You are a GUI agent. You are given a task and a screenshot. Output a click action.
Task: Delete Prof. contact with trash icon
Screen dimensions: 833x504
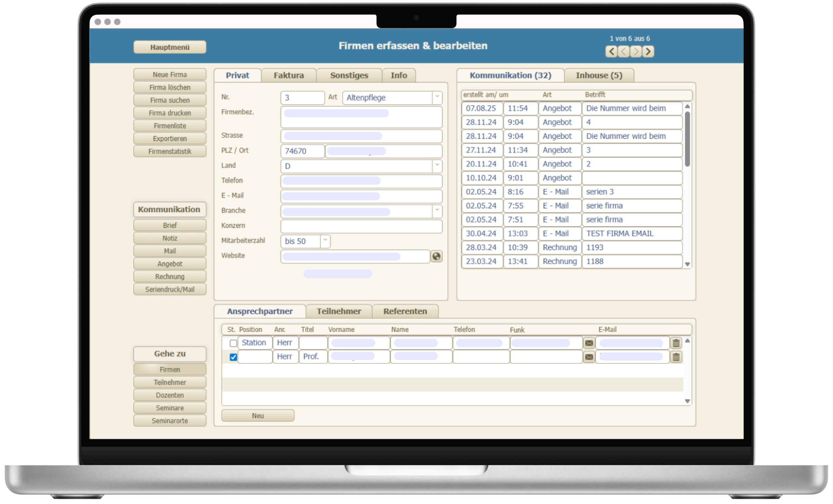point(676,357)
